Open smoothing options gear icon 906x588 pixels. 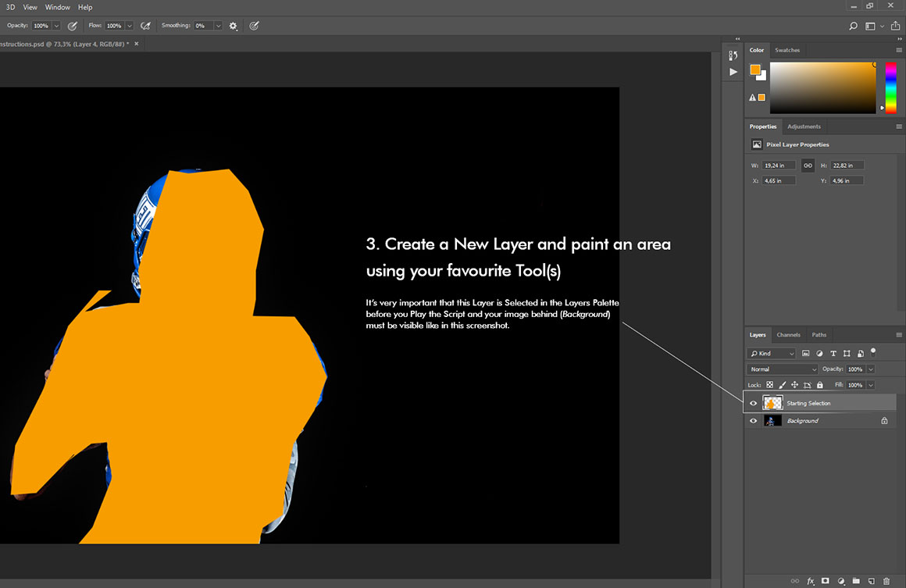[x=233, y=26]
